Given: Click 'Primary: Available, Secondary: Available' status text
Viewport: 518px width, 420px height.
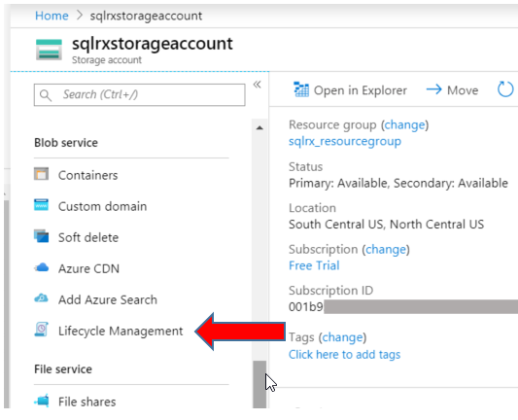Looking at the screenshot, I should [x=398, y=183].
